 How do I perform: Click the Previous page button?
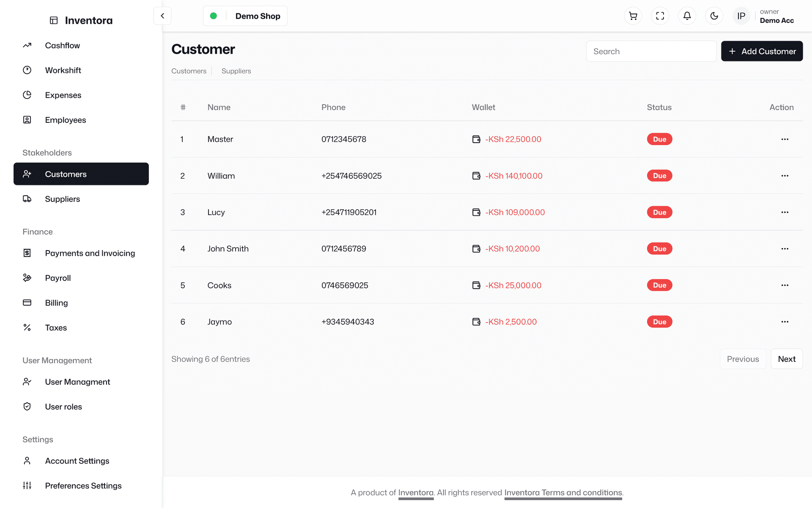[743, 359]
